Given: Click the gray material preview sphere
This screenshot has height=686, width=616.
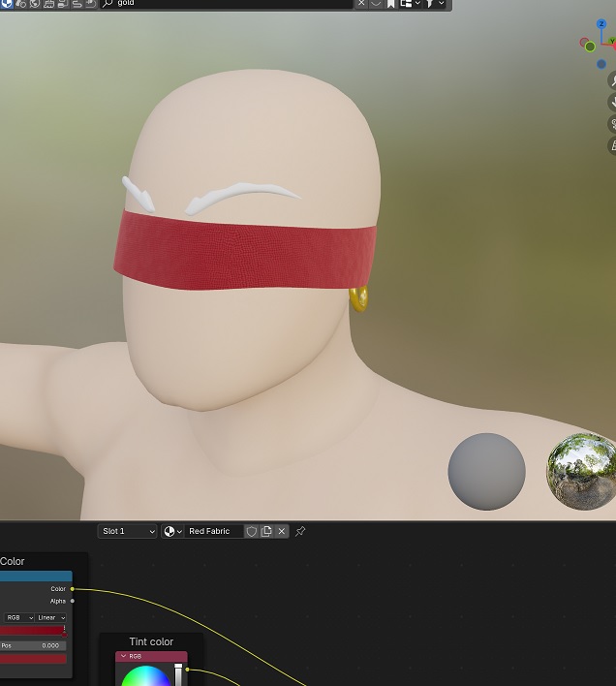Looking at the screenshot, I should tap(486, 472).
